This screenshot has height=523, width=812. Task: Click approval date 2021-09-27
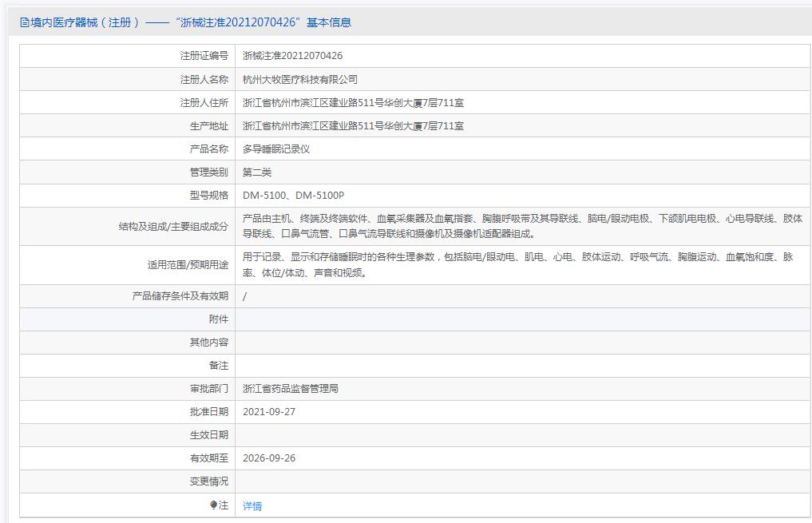coord(269,412)
